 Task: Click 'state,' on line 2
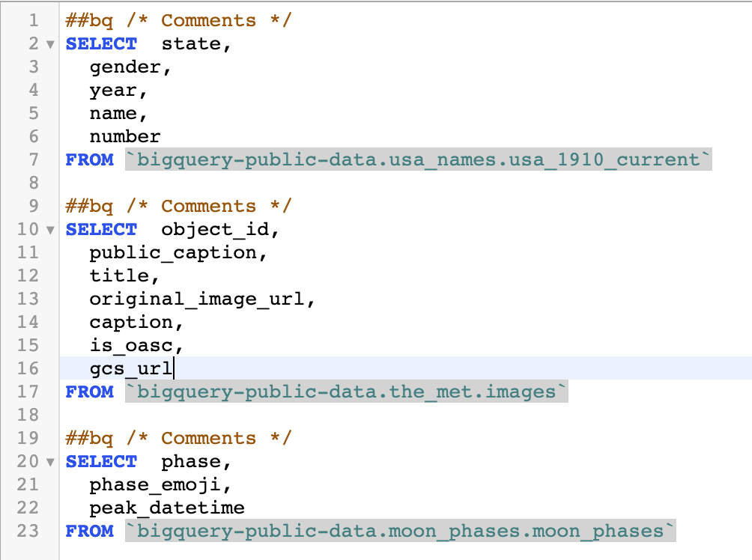pyautogui.click(x=196, y=44)
